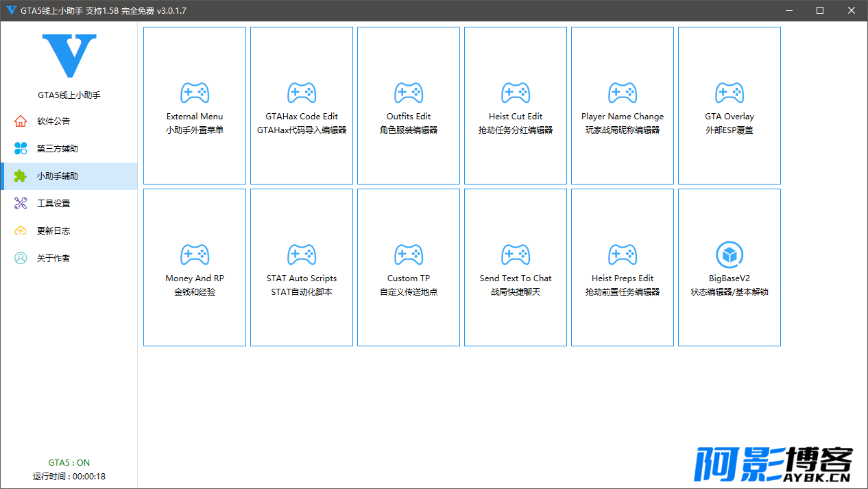The height and width of the screenshot is (489, 868).
Task: Click the 金钱和经验 subtitle text
Action: pos(195,292)
